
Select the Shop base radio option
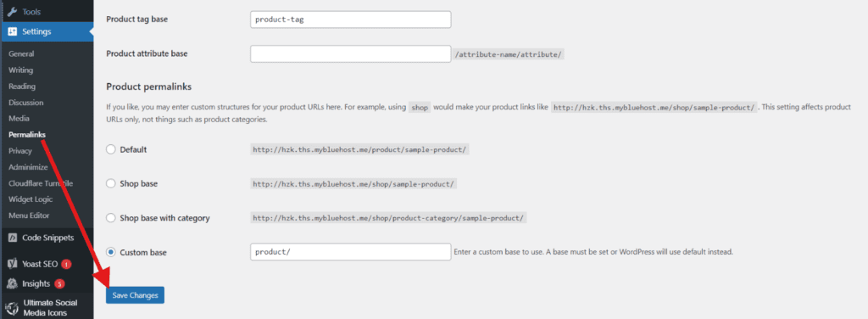(x=111, y=183)
